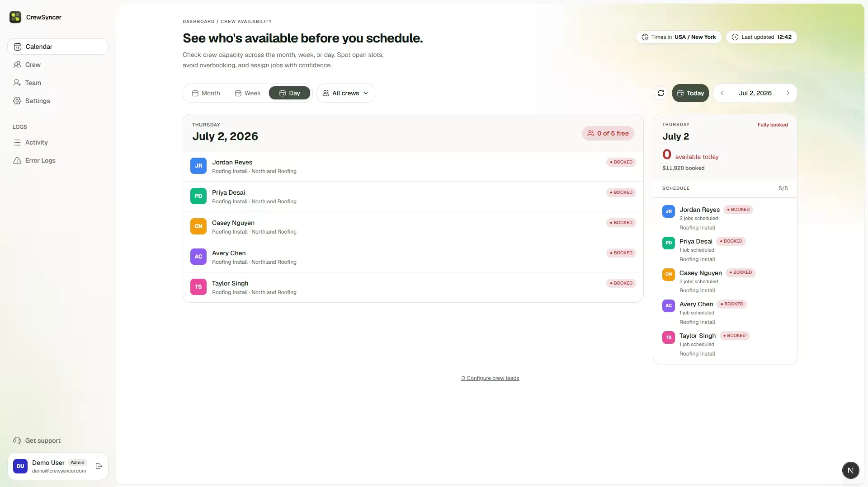Click the refresh icon button
Viewport: 868px width, 487px height.
[x=661, y=93]
